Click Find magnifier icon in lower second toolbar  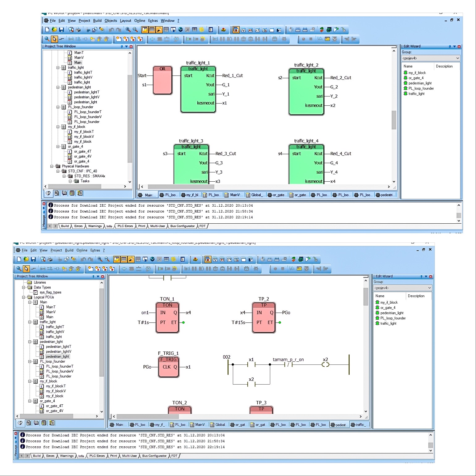19,268
